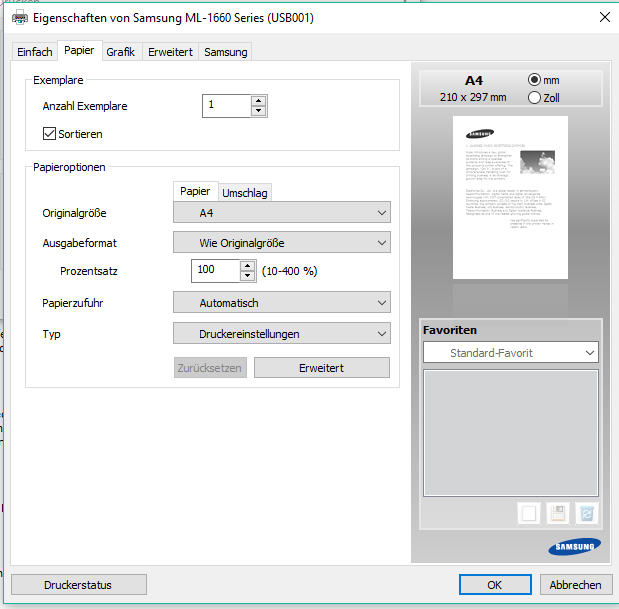Image resolution: width=619 pixels, height=609 pixels.
Task: Confirm with the OK button
Action: coord(495,585)
